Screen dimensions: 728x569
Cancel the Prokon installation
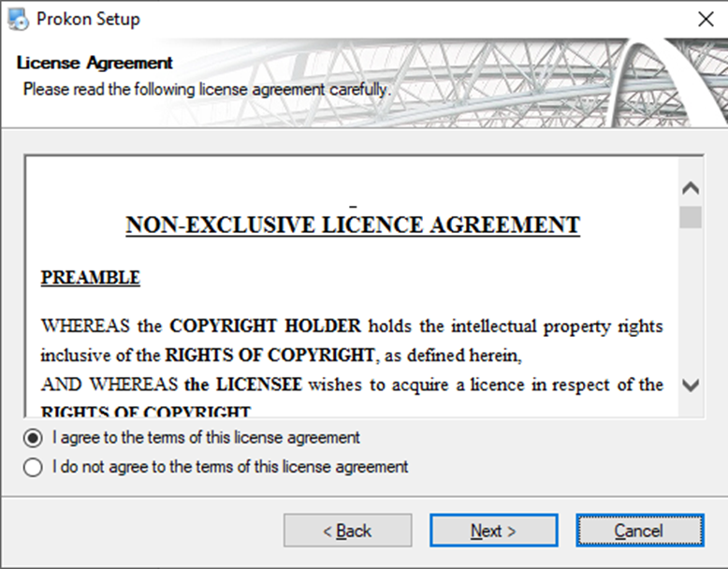click(639, 531)
